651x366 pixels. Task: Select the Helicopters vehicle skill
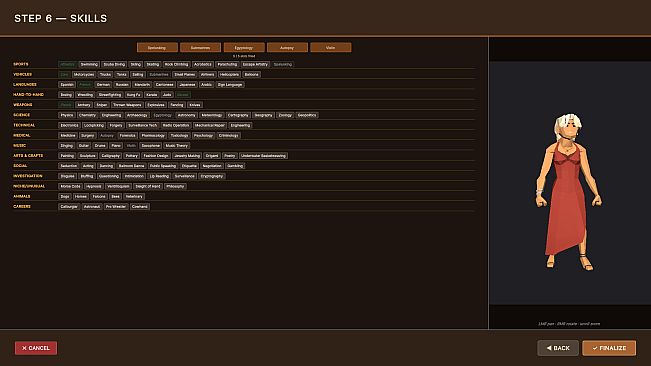point(229,75)
